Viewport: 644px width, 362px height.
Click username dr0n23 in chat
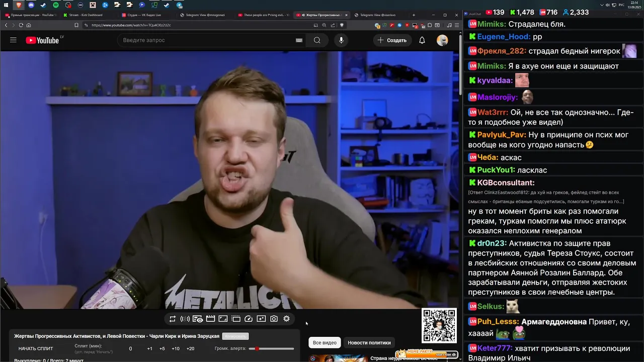coord(491,243)
